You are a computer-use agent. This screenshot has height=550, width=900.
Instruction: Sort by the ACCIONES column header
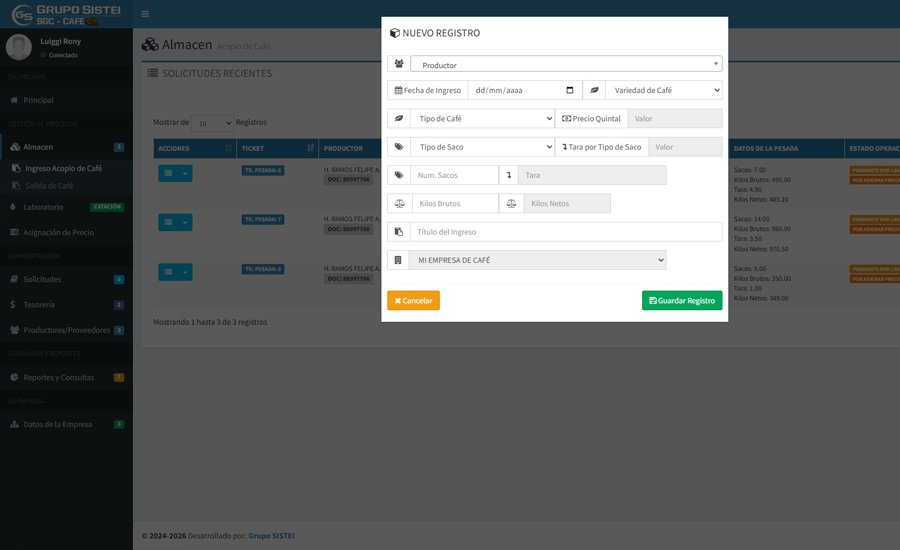[x=195, y=148]
